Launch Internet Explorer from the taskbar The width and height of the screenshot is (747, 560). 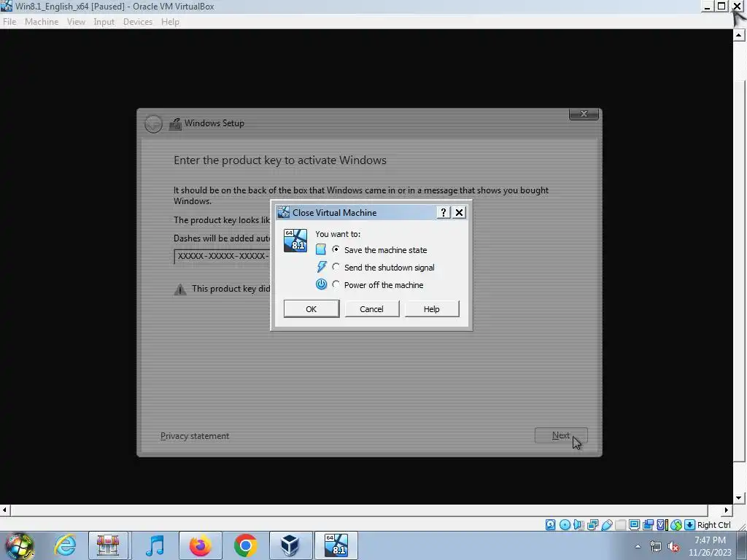[x=65, y=545]
